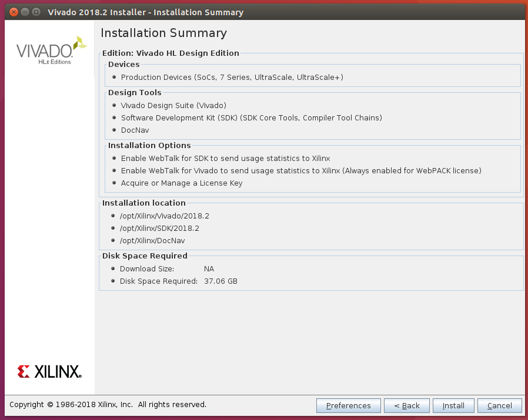Select the /opt/Xilinx/SDK/2018.2 path
The image size is (528, 420).
click(159, 228)
